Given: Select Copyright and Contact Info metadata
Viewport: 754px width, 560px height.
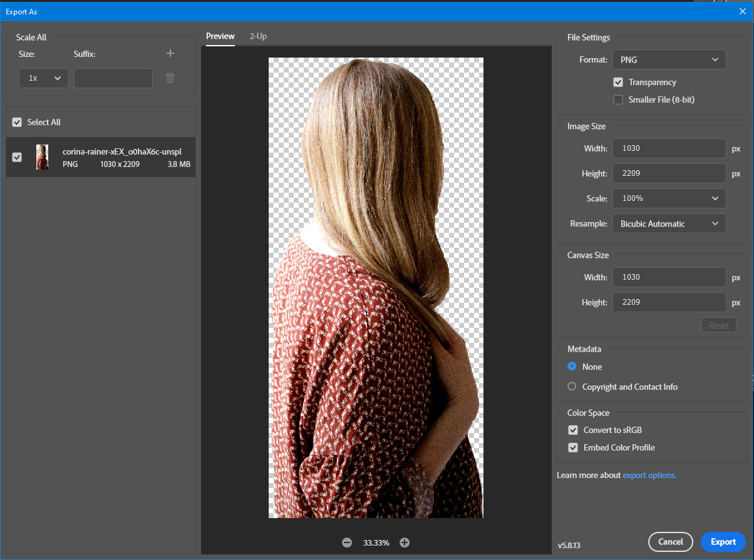Looking at the screenshot, I should (572, 387).
